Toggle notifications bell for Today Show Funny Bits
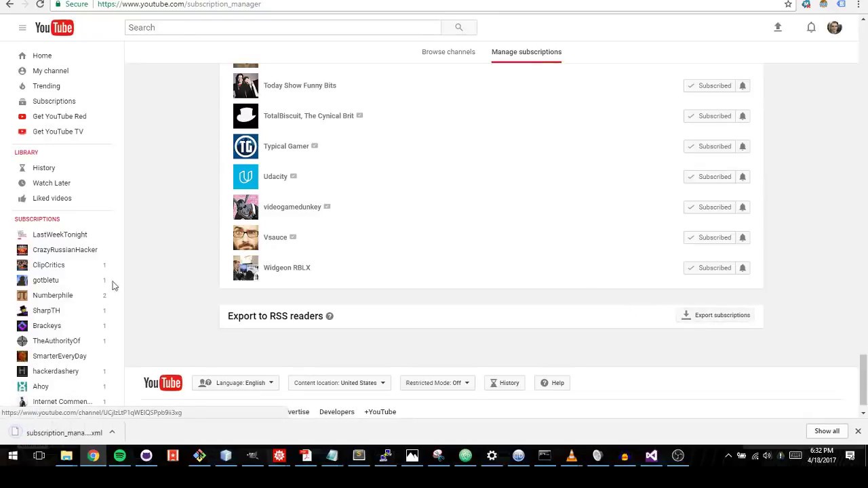 click(x=743, y=85)
